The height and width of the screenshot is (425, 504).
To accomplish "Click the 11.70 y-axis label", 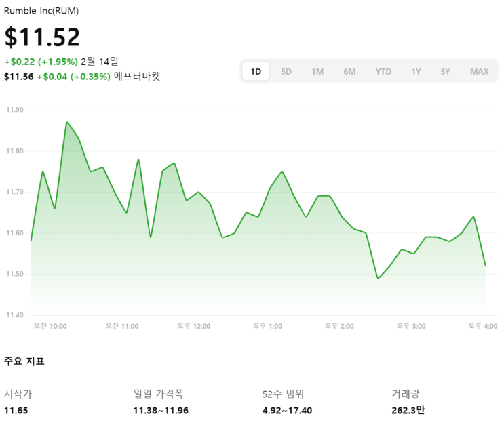I will point(15,192).
